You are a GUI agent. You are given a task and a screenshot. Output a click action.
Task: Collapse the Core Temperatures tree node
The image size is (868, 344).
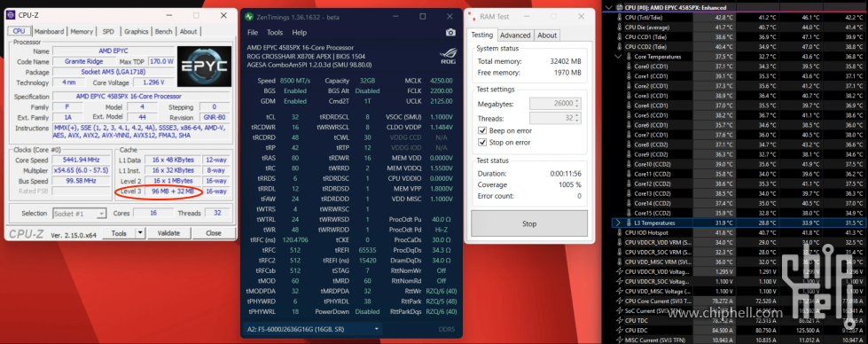(x=619, y=57)
